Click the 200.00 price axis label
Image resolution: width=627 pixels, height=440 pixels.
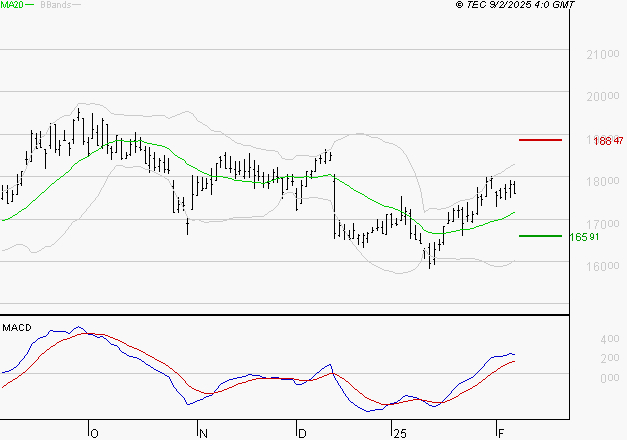coord(603,96)
